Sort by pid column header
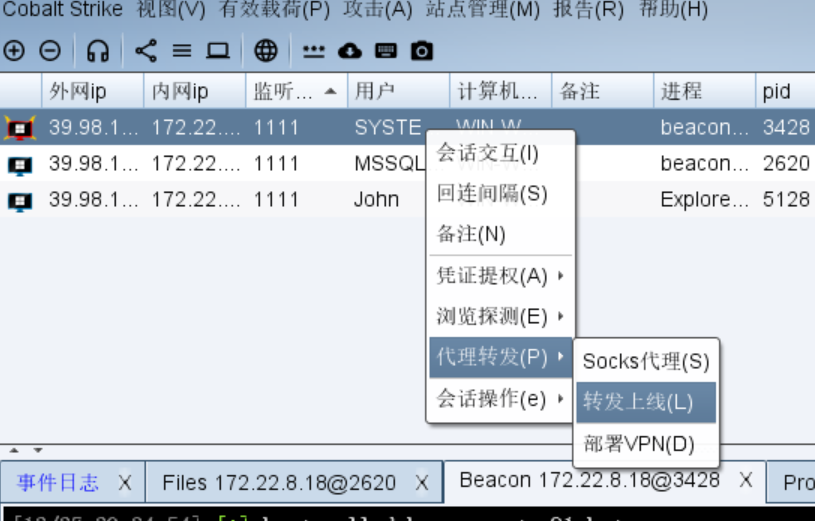Screen dimensions: 815x521 [x=785, y=92]
